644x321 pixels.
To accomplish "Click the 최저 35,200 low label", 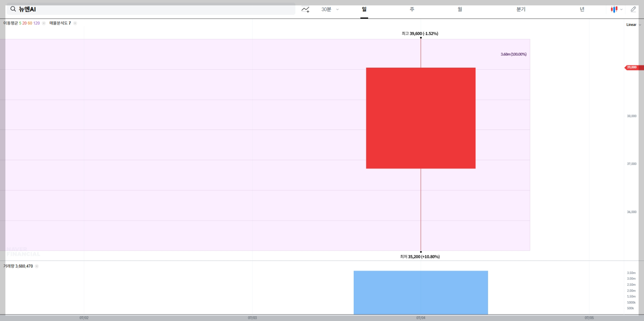I will coord(420,257).
